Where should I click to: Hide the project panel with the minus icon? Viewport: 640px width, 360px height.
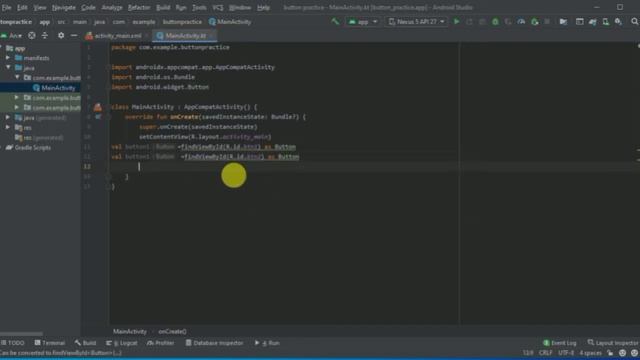[74, 36]
